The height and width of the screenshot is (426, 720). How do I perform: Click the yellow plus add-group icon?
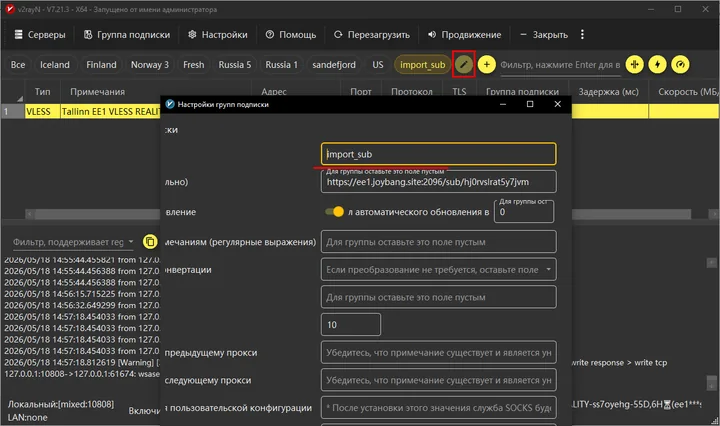click(487, 64)
